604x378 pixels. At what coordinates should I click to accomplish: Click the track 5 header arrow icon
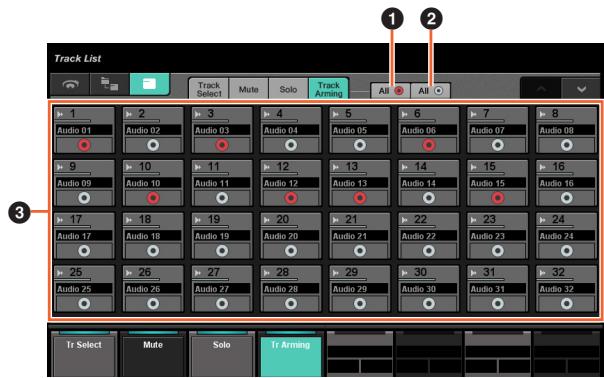click(336, 114)
